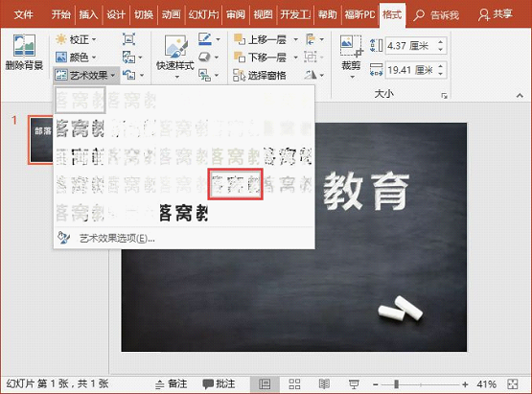Click the 删除背景 remove background icon
532x394 pixels.
point(24,45)
